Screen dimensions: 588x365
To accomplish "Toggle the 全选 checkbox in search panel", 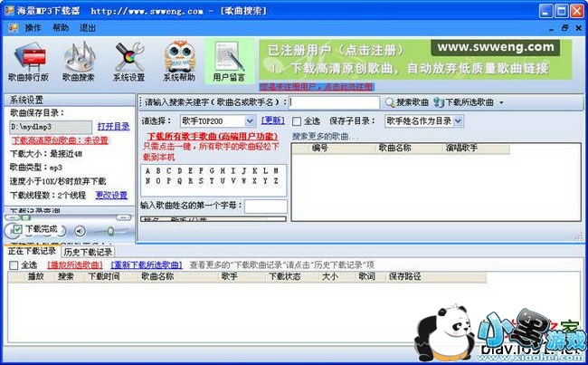I will point(297,121).
